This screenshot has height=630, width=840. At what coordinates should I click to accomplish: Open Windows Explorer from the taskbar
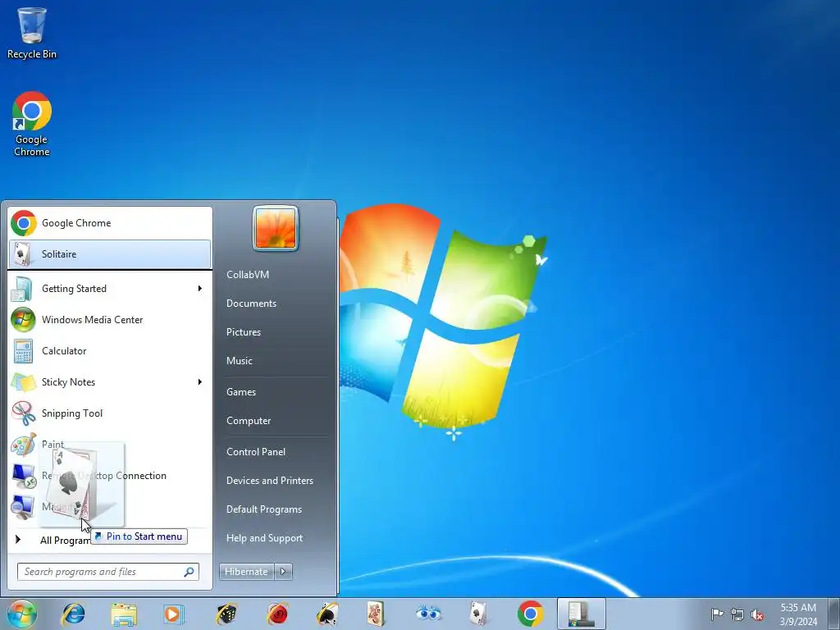click(124, 614)
